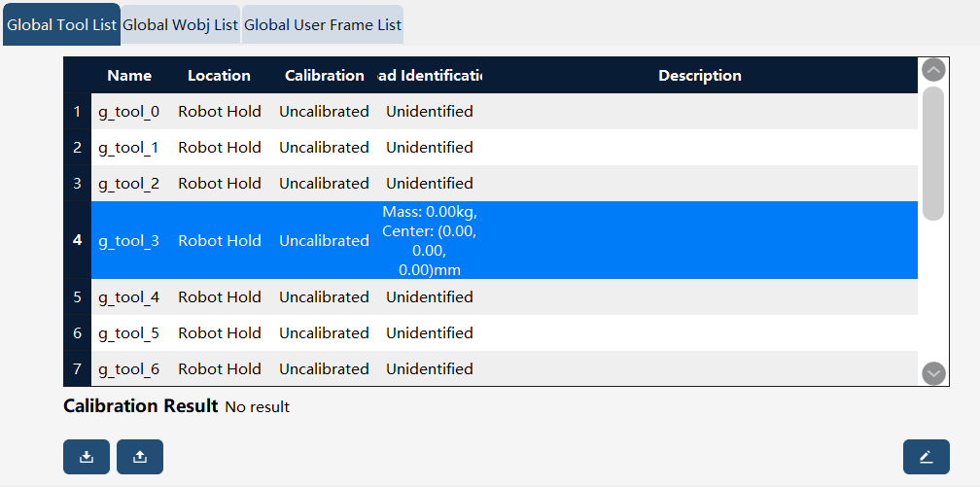
Task: Click Robot Hold in g_tool_5 row
Action: (220, 333)
